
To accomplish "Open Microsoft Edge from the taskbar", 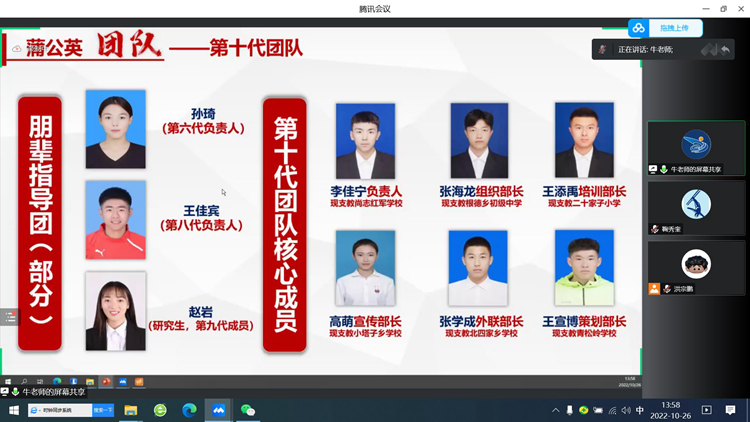I will [x=189, y=410].
